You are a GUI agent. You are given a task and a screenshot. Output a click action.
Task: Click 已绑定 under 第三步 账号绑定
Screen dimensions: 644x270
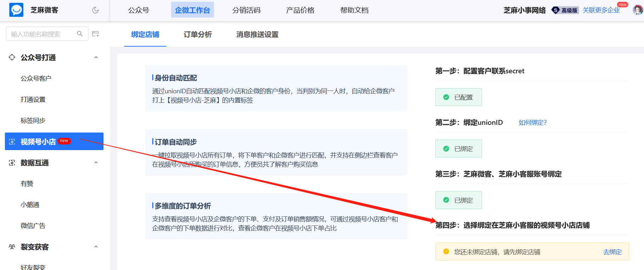pos(458,200)
